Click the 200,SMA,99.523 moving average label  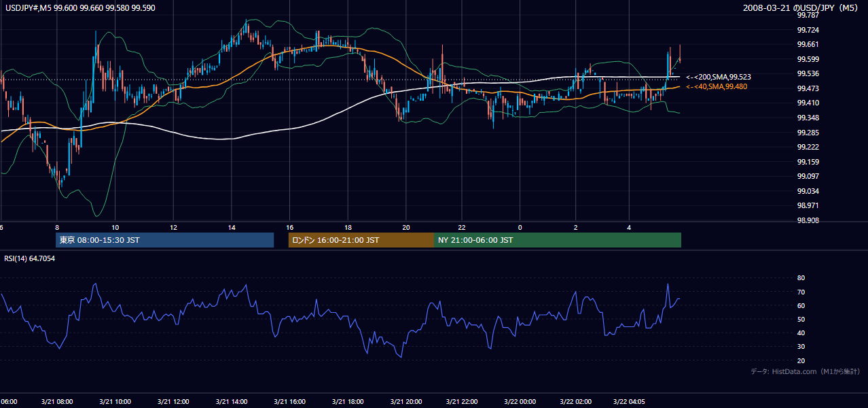pyautogui.click(x=718, y=78)
